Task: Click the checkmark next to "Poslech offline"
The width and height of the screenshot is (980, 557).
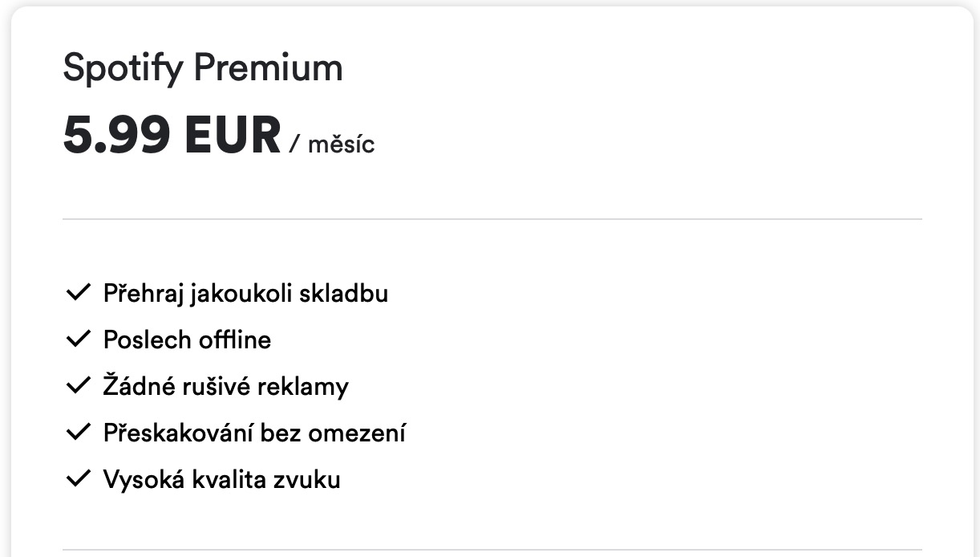Action: click(77, 339)
